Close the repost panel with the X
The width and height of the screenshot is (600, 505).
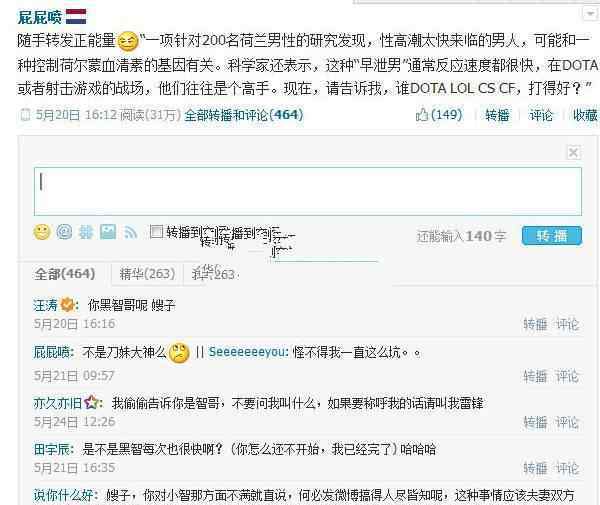(x=573, y=153)
